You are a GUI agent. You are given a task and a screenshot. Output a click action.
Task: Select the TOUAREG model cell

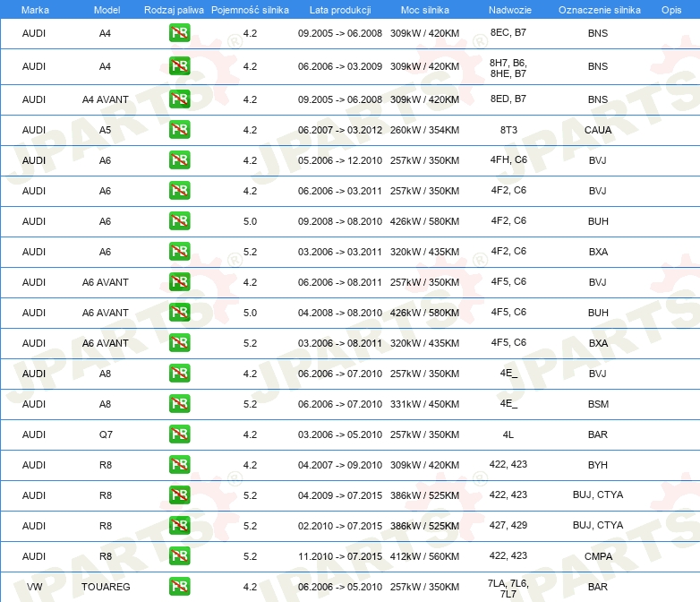(106, 587)
